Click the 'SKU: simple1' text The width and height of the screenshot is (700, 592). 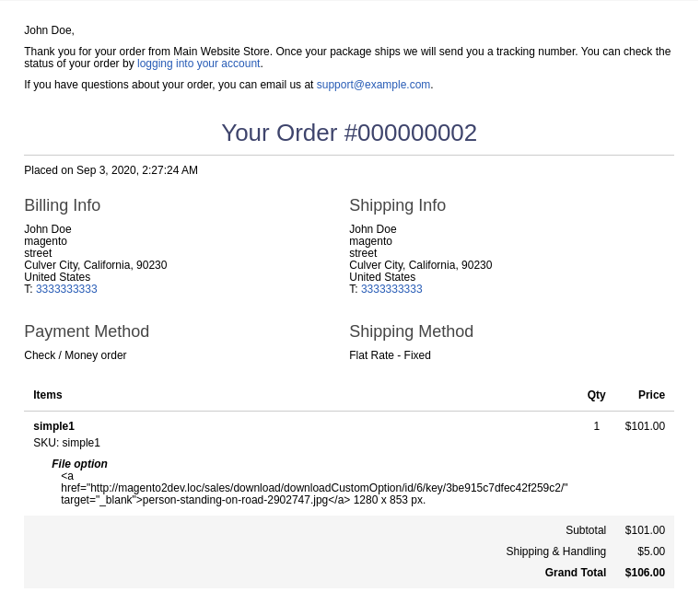66,443
